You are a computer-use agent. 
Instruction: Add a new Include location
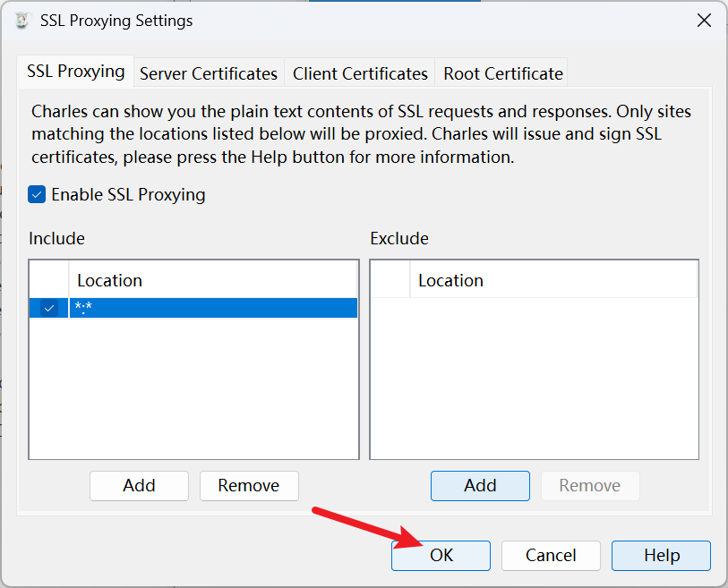[x=140, y=485]
